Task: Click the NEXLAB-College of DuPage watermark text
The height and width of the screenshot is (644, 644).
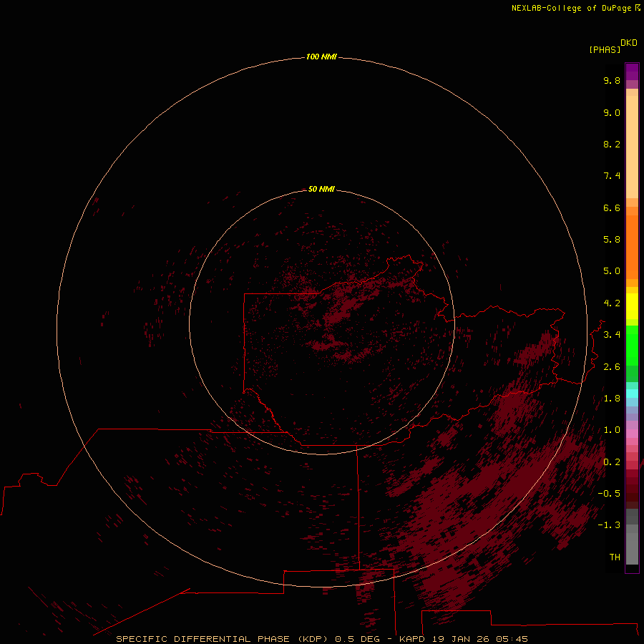Action: (x=575, y=8)
